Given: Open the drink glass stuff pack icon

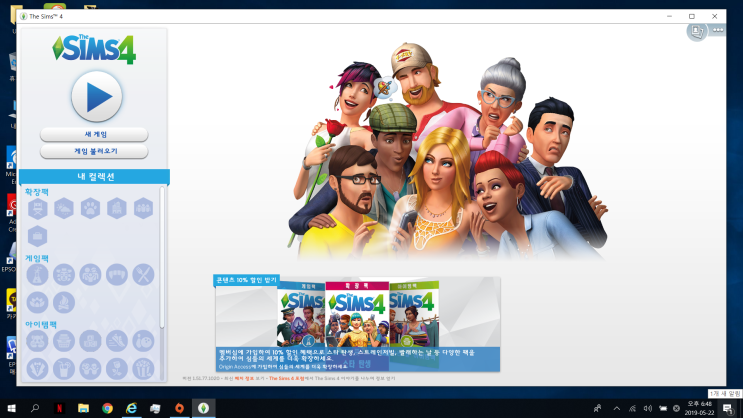Looking at the screenshot, I should click(64, 368).
